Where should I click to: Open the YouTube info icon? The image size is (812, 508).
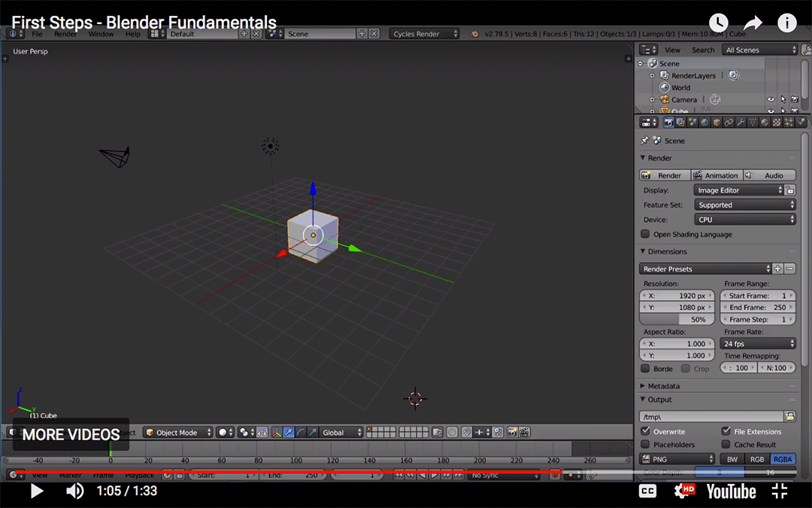coord(787,23)
